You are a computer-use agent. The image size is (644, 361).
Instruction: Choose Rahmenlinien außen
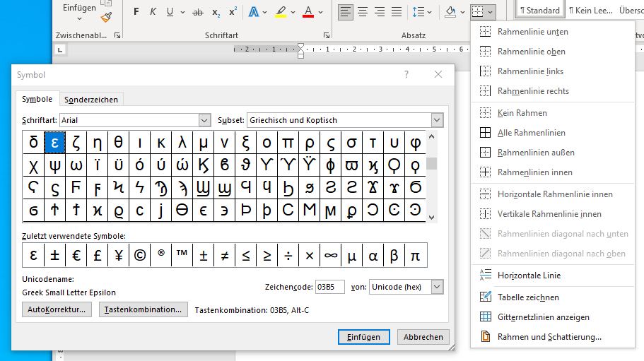(552, 152)
